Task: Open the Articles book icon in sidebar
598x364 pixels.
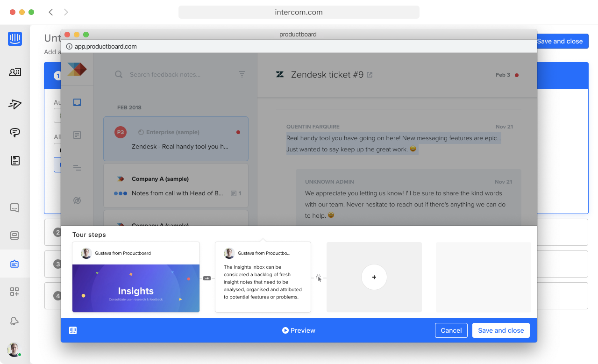Action: (x=15, y=161)
